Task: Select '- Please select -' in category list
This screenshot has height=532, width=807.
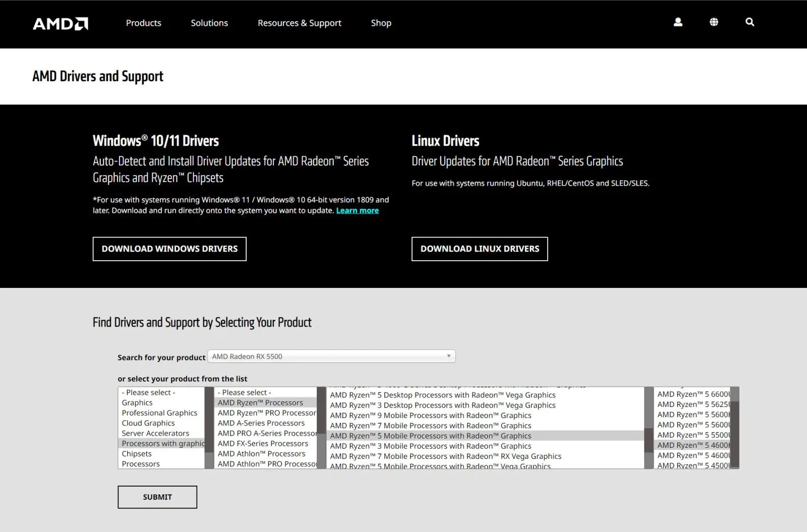Action: [161, 392]
